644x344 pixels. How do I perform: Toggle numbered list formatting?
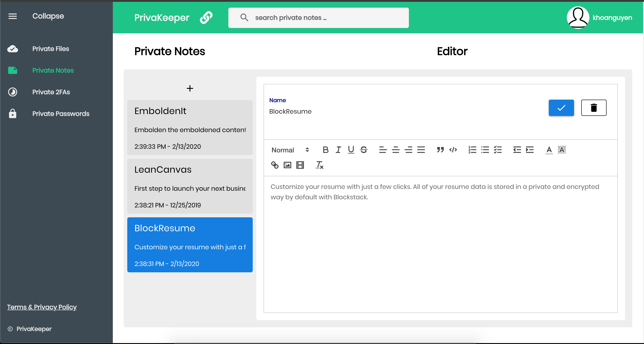point(472,150)
